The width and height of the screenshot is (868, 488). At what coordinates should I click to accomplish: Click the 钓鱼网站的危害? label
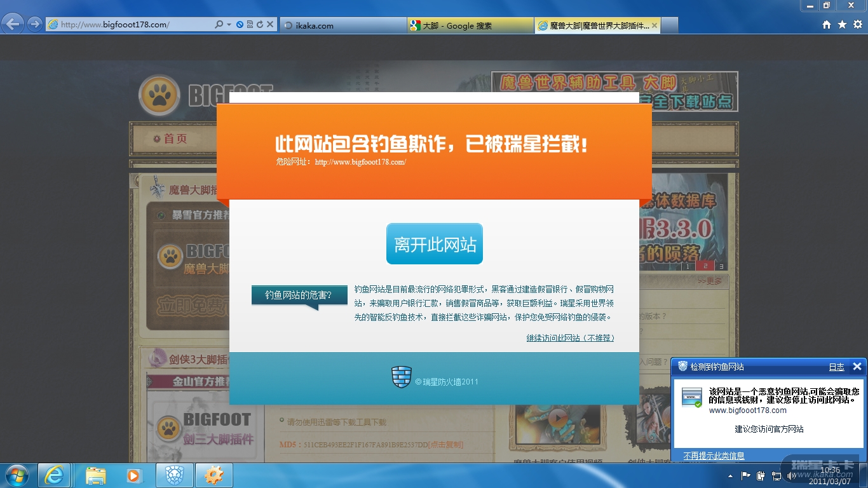point(299,295)
